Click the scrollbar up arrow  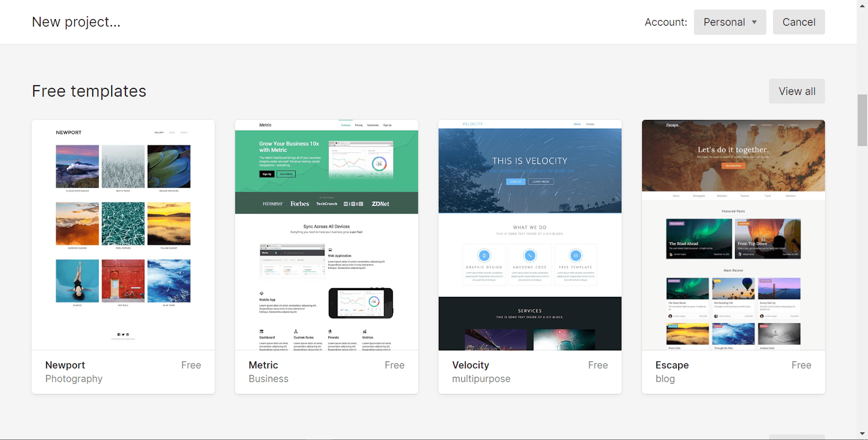[862, 5]
